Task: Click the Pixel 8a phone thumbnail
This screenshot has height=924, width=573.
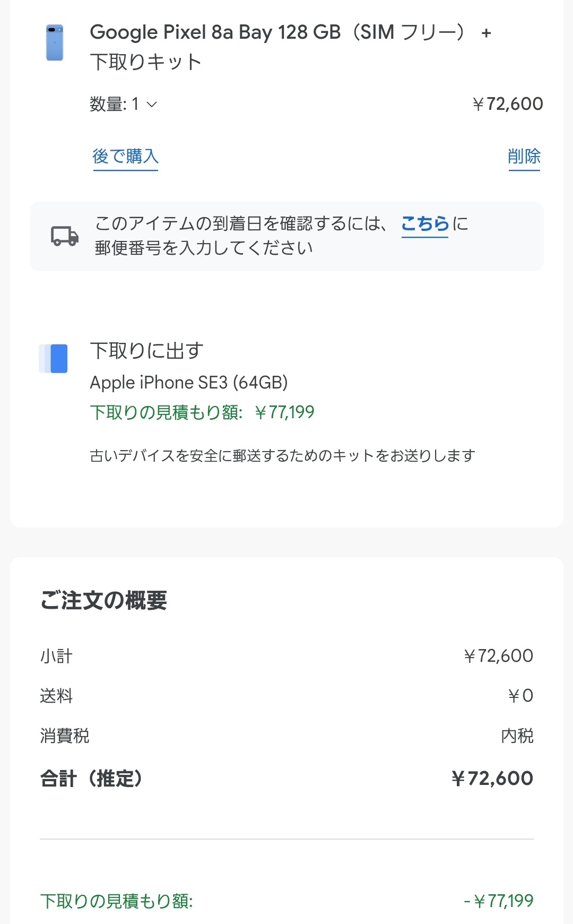Action: 55,42
